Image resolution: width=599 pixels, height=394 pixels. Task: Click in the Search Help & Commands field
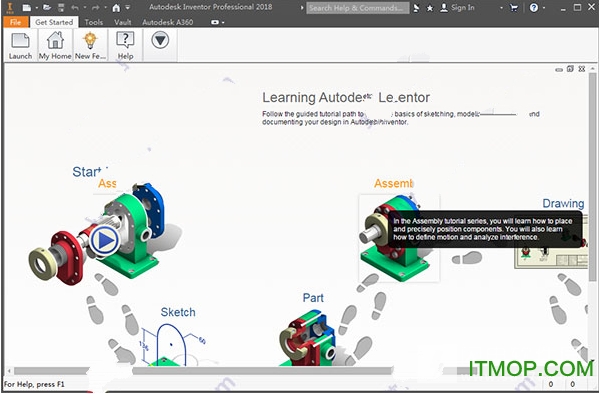pyautogui.click(x=358, y=8)
